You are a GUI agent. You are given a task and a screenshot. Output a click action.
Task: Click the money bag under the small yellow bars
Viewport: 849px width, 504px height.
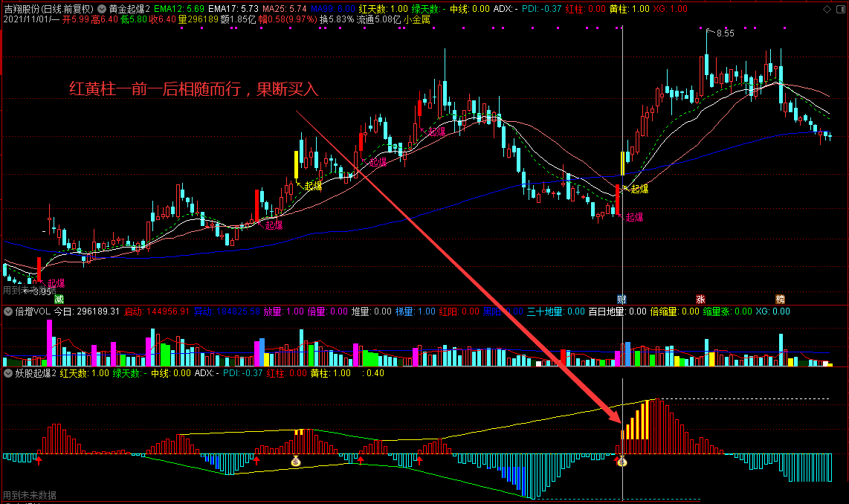296,461
